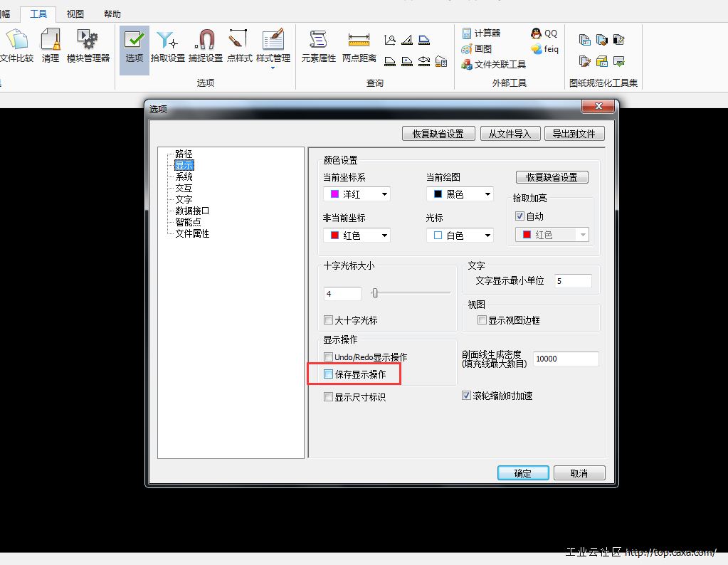
Task: Click the 从文件导入 button
Action: click(510, 134)
